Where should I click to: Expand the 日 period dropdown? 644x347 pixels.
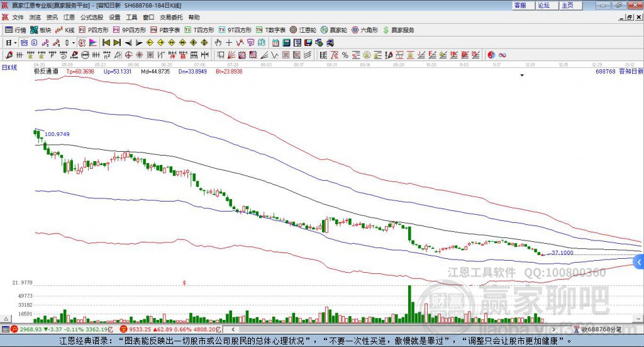15,43
